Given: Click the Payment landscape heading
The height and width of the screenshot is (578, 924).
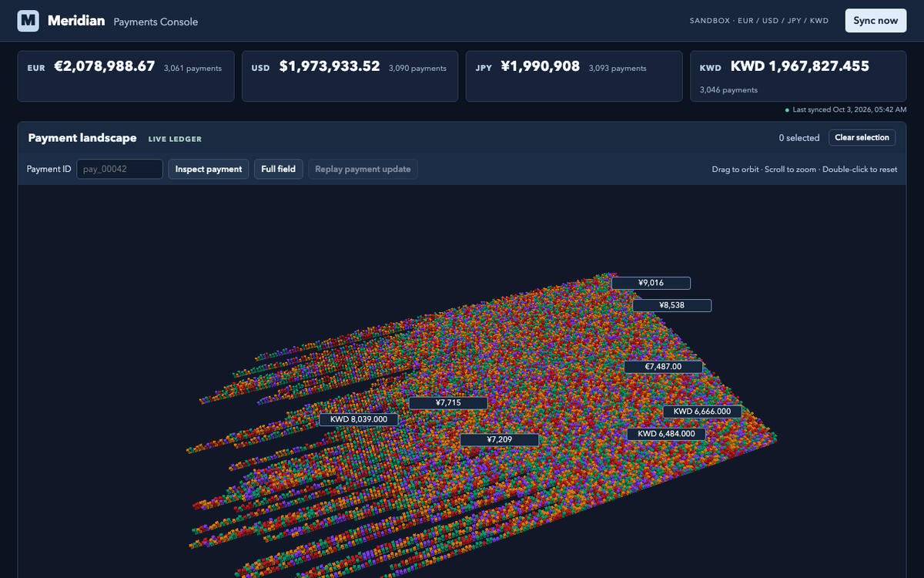Looking at the screenshot, I should 82,138.
